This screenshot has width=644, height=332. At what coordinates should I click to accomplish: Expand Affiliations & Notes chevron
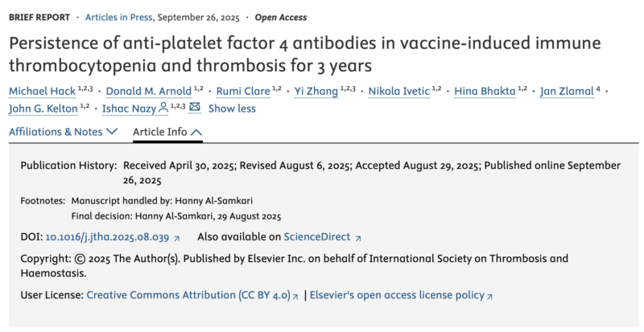click(x=112, y=131)
